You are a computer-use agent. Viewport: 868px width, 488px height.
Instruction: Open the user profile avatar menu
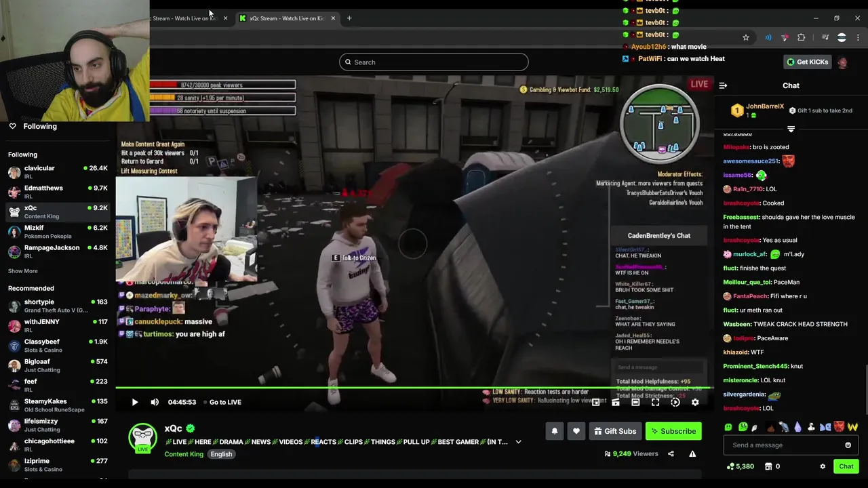coord(842,62)
